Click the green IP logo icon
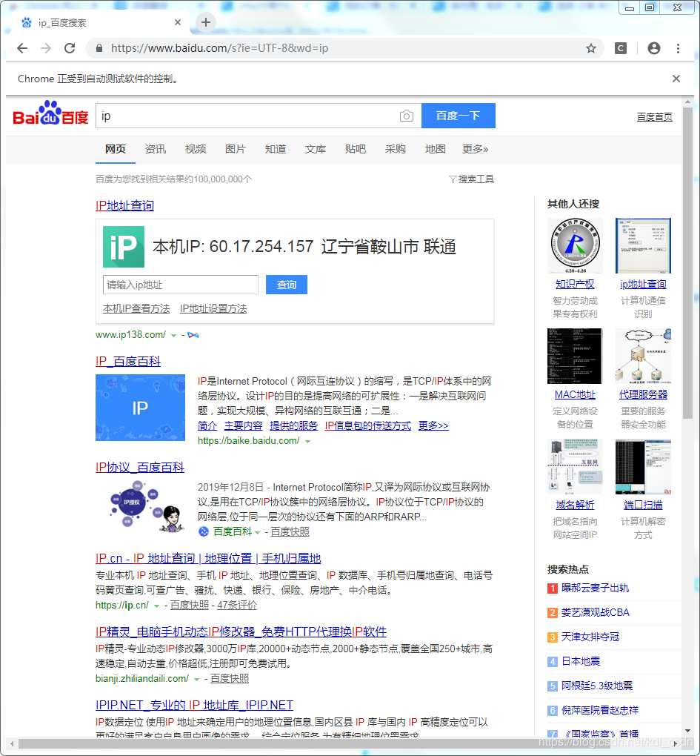 123,247
